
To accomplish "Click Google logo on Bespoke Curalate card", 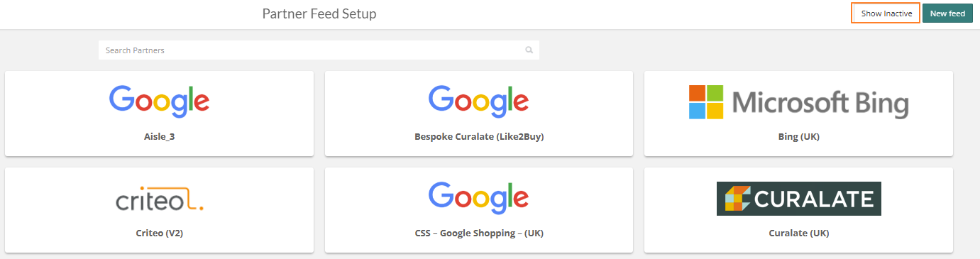I will (x=479, y=101).
